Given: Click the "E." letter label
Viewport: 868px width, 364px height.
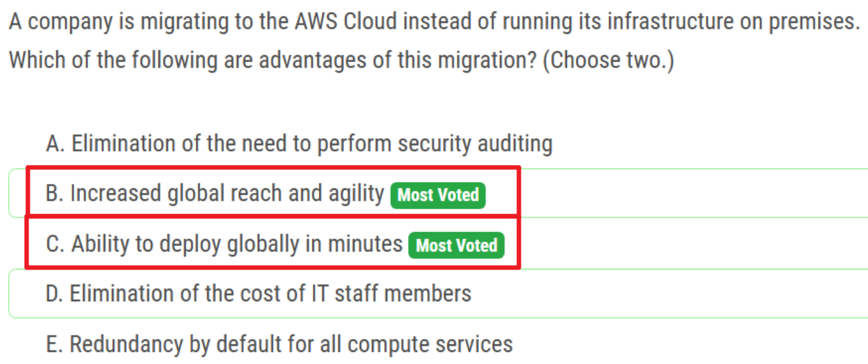Looking at the screenshot, I should pos(54,344).
